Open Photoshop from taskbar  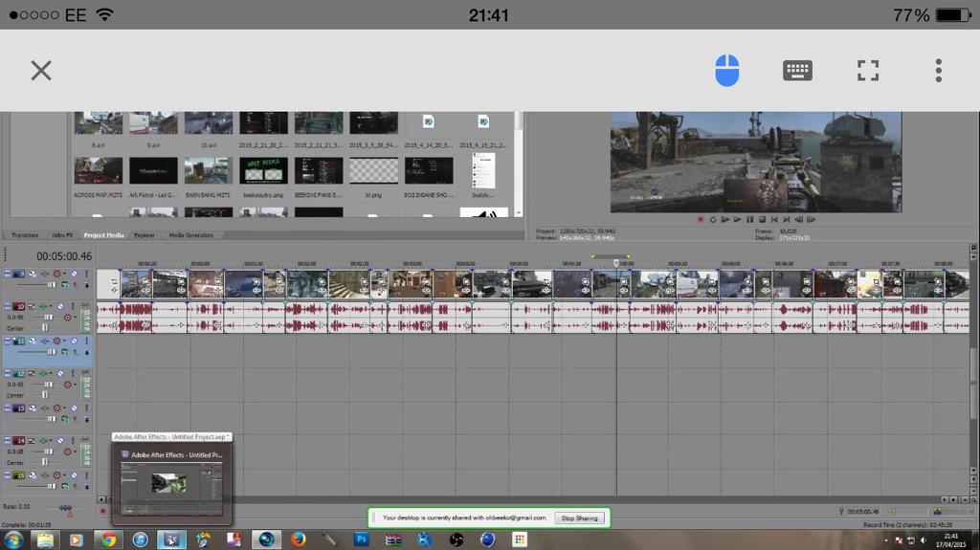click(x=361, y=539)
